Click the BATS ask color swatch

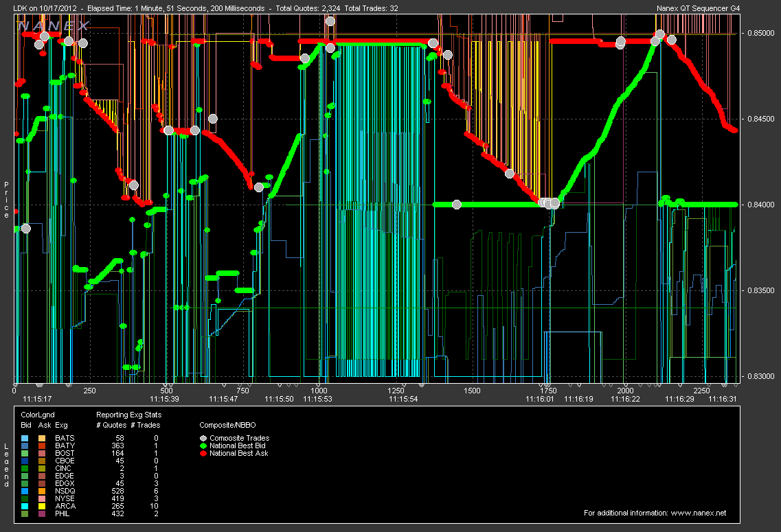(42, 439)
